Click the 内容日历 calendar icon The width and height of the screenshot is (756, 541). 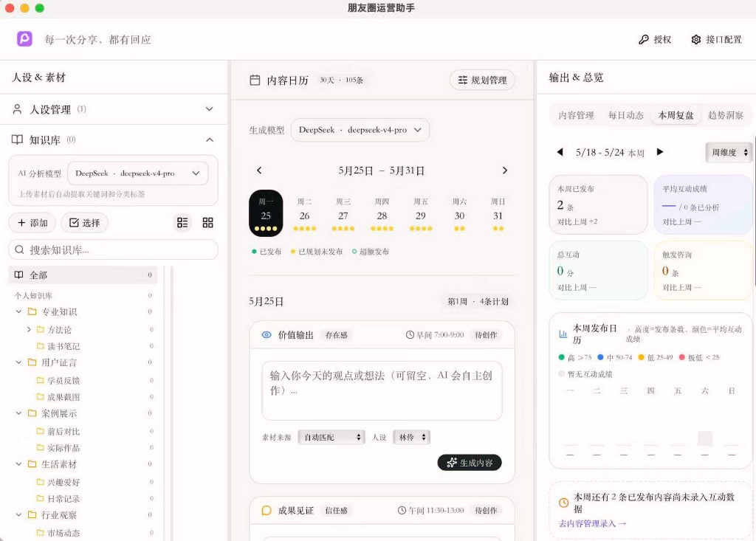point(255,80)
